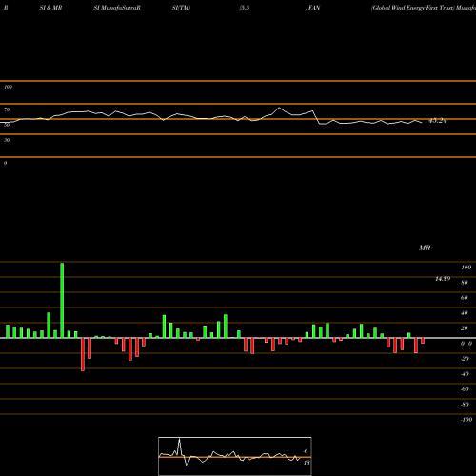This screenshot has height=476, width=476.
Task: Click the '13' value in mini chart
Action: tap(307, 463)
